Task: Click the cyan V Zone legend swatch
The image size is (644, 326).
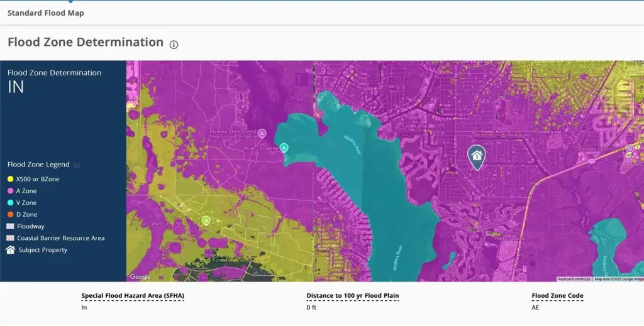Action: (x=10, y=203)
